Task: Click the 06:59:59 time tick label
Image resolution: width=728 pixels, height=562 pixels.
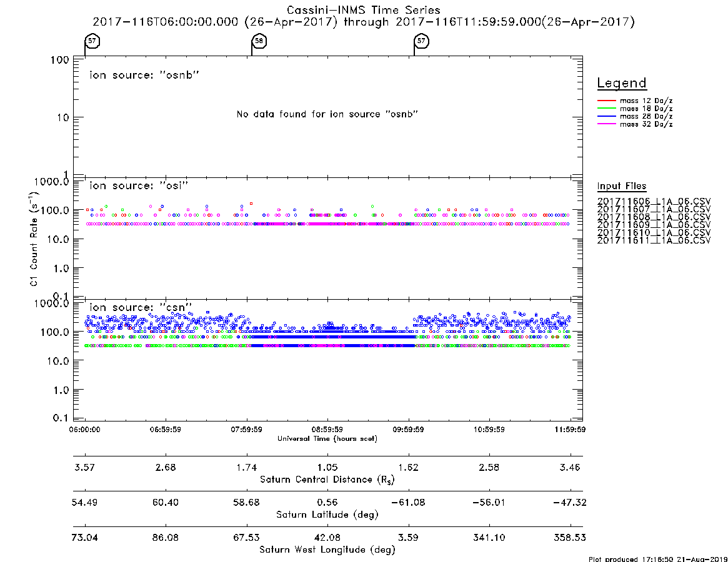Action: pyautogui.click(x=166, y=430)
